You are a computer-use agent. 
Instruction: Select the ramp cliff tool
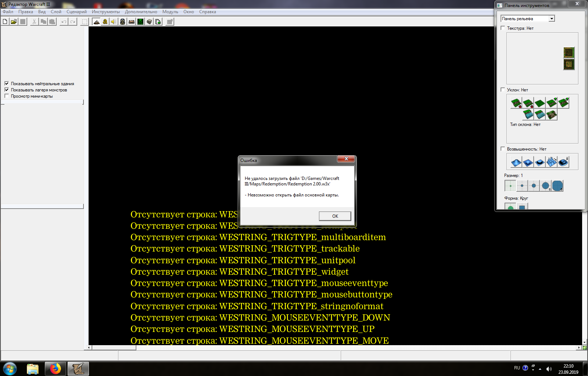[552, 115]
